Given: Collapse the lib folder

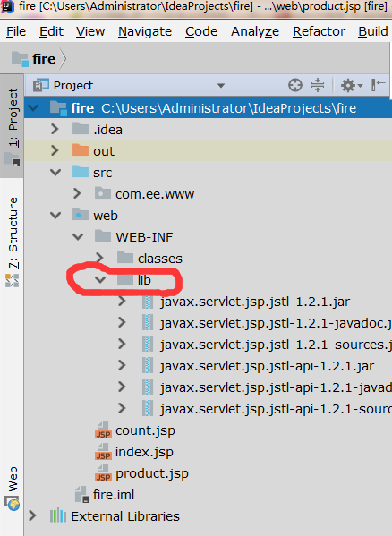Looking at the screenshot, I should coord(100,280).
